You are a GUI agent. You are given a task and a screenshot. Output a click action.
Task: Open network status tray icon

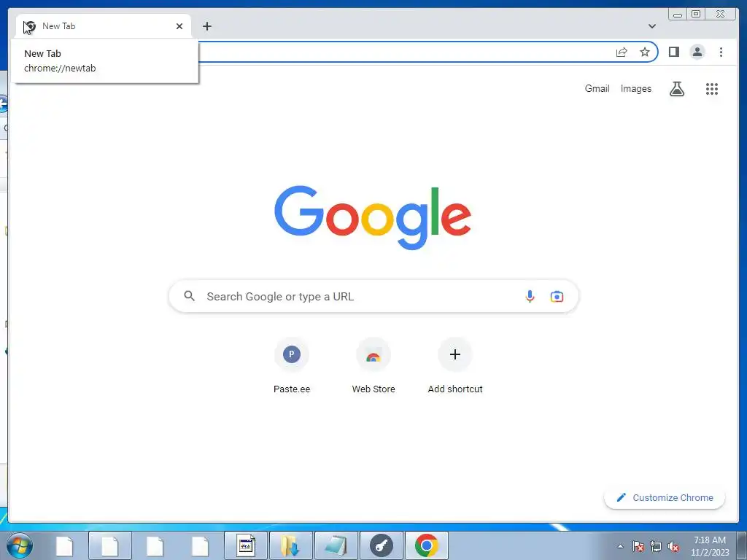pos(656,546)
